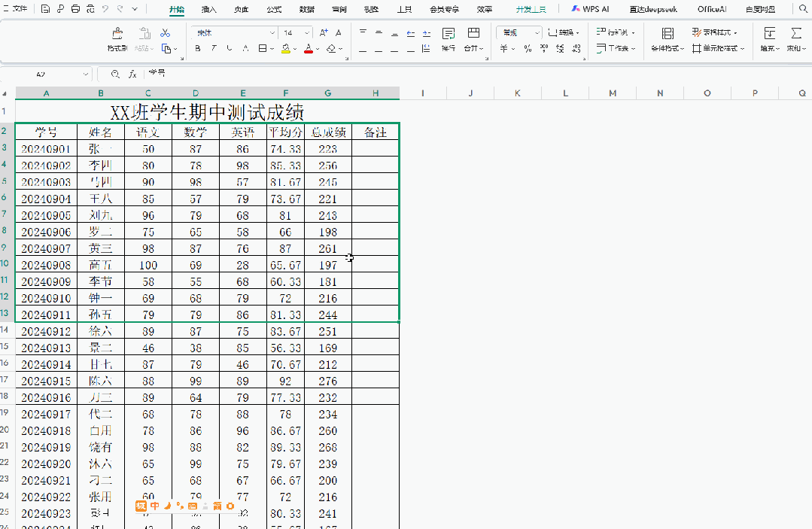Click the top align icon
This screenshot has width=812, height=529.
coord(363,32)
